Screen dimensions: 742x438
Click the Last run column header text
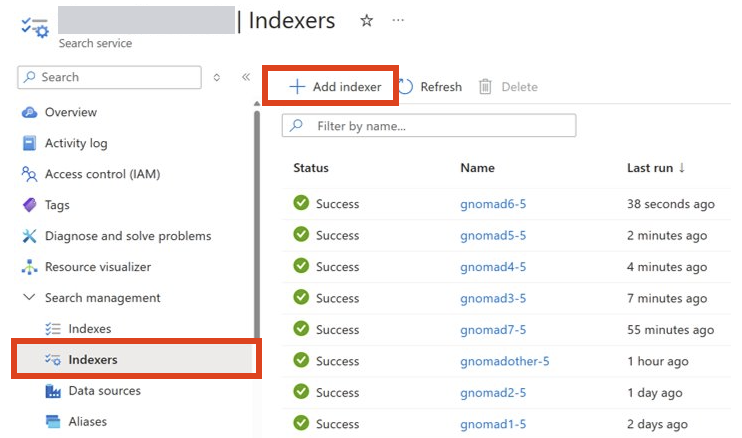pos(650,168)
